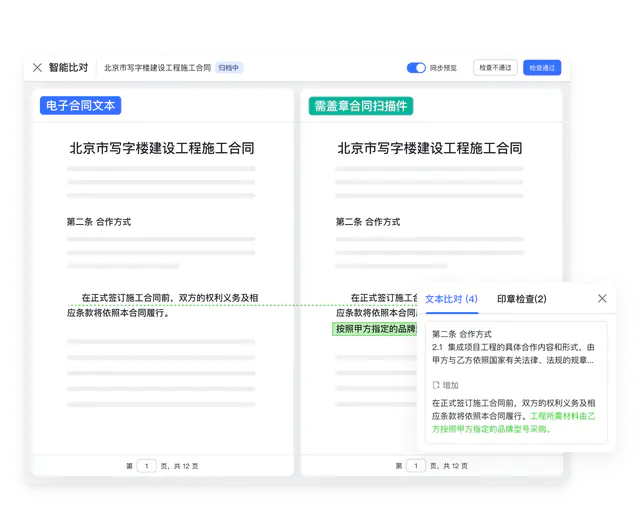Click the contract name in the header bar
Viewport: 640px width, 520px height.
157,68
